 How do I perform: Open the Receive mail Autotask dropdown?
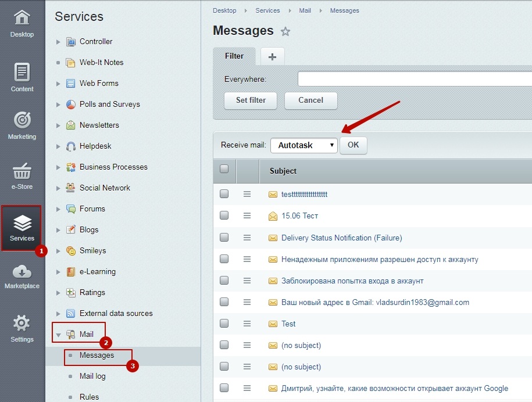(x=304, y=145)
